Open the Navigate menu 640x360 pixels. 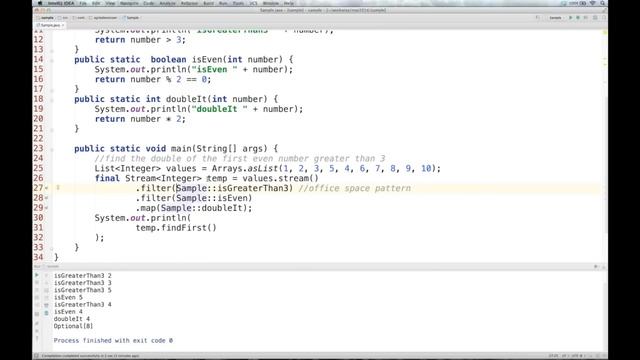point(129,3)
